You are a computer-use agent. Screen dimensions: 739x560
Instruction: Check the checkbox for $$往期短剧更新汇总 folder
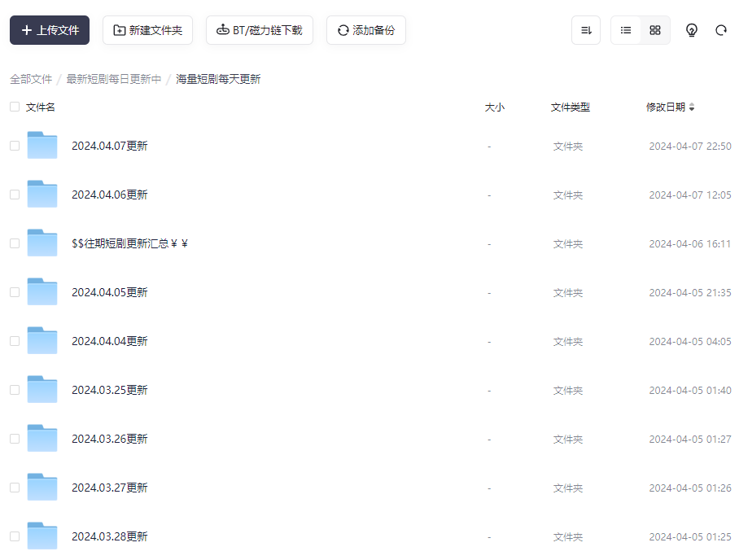pyautogui.click(x=14, y=243)
